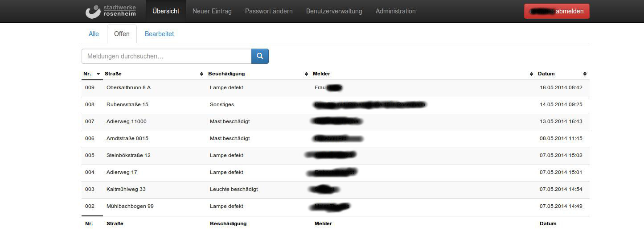Open the Administration menu item
Image resolution: width=644 pixels, height=240 pixels.
coord(396,11)
